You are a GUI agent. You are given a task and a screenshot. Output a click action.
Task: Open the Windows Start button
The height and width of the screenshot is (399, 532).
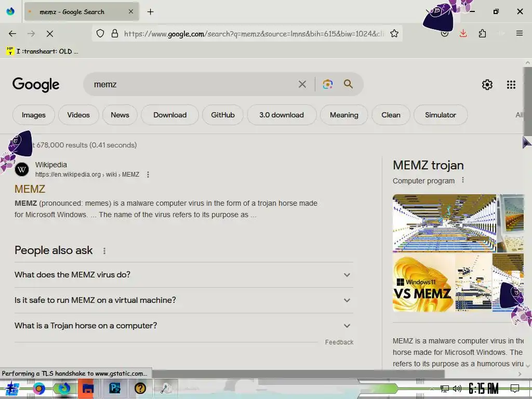click(x=12, y=389)
